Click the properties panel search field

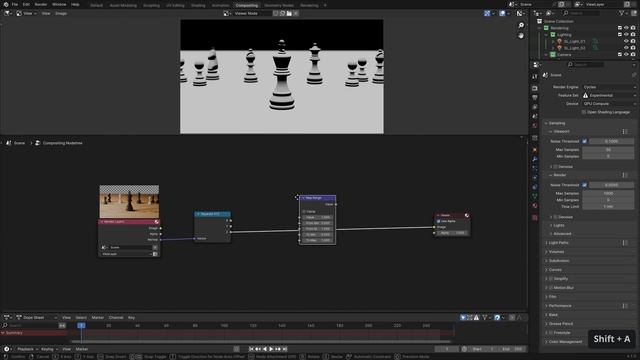(585, 64)
